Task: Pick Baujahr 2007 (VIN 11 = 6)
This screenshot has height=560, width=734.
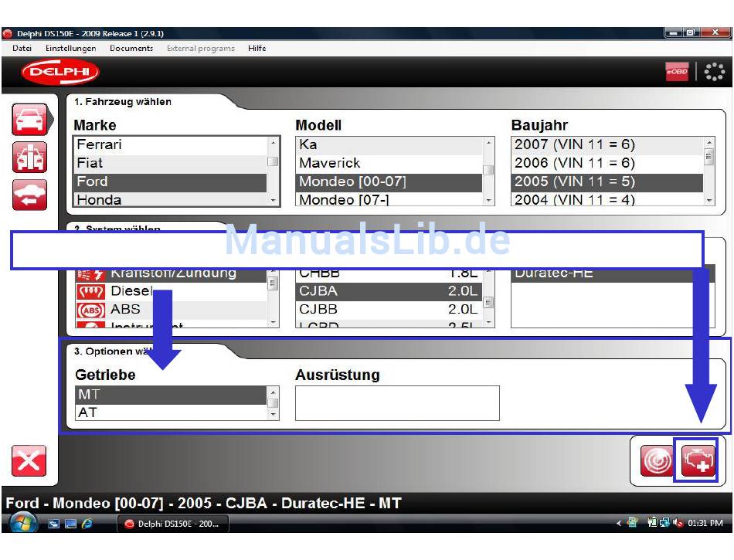Action: pos(607,144)
